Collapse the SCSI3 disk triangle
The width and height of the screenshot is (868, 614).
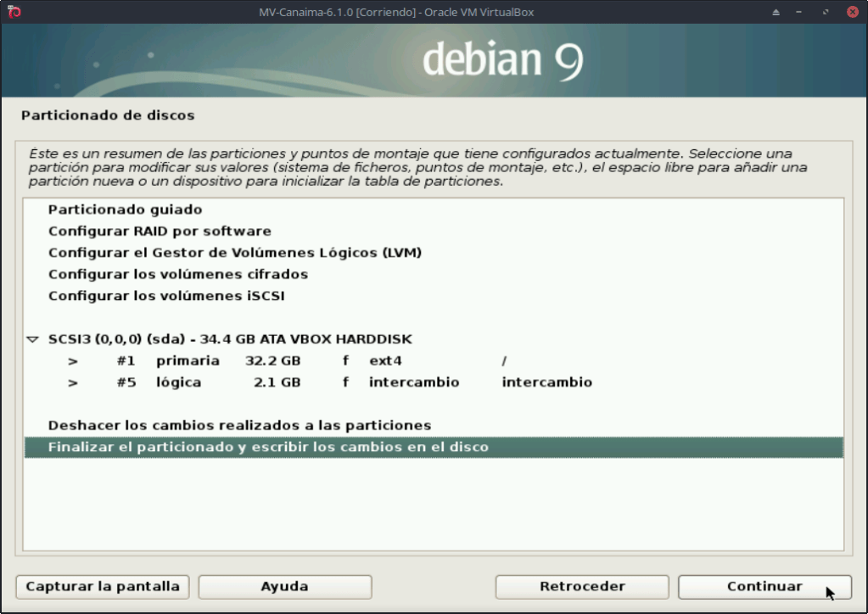[x=33, y=339]
